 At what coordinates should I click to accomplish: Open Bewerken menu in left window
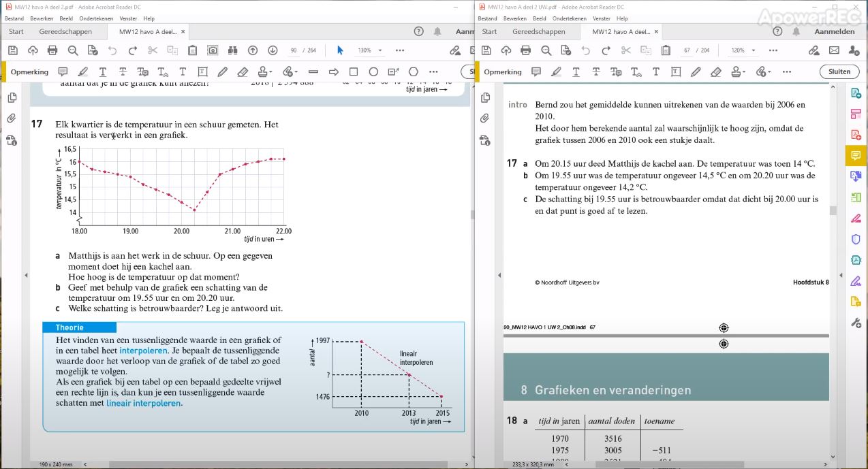coord(41,18)
